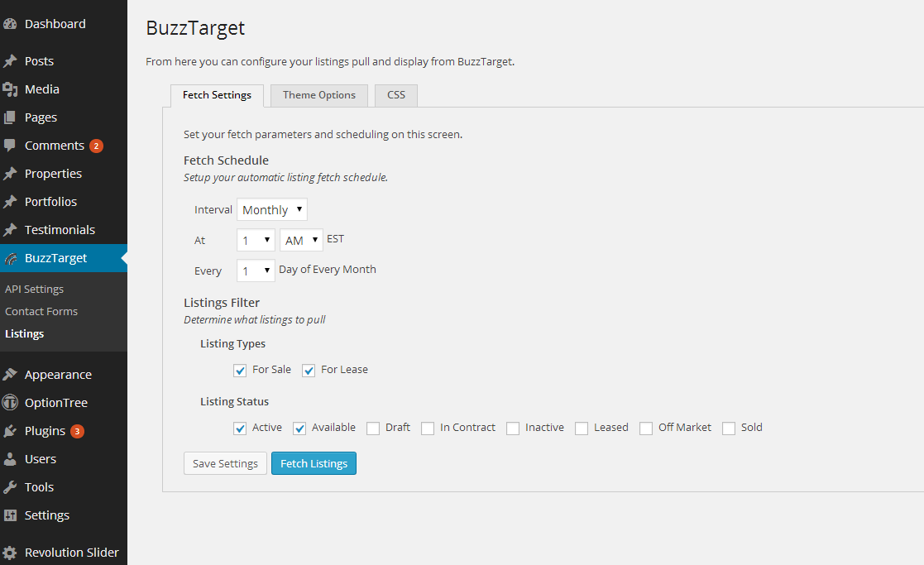
Task: Open OptionTree menu link
Action: click(x=56, y=403)
